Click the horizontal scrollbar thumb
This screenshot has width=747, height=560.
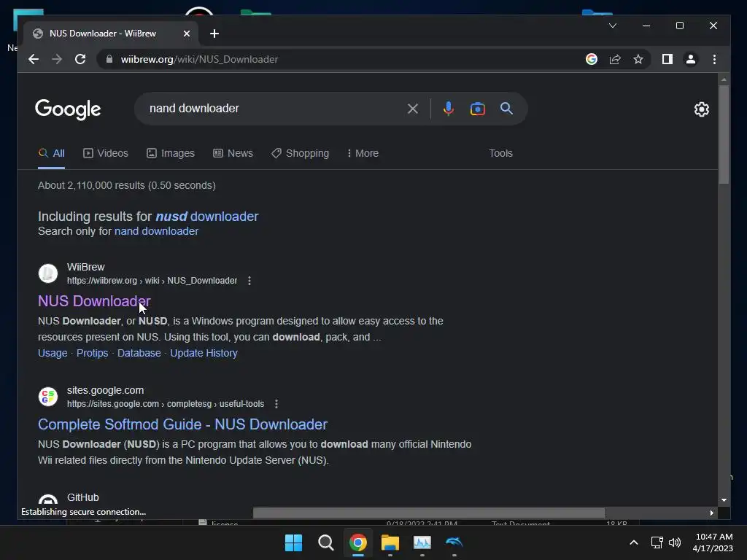(429, 513)
